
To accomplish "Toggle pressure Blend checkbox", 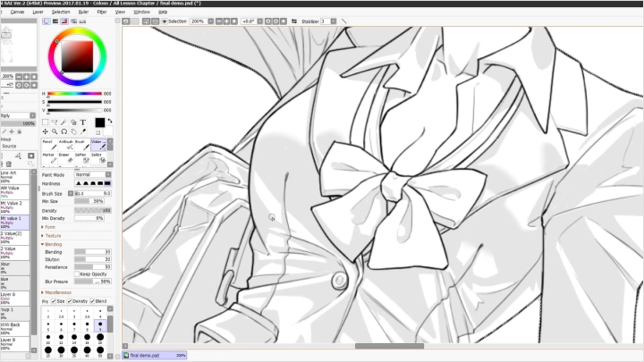I will pos(92,301).
